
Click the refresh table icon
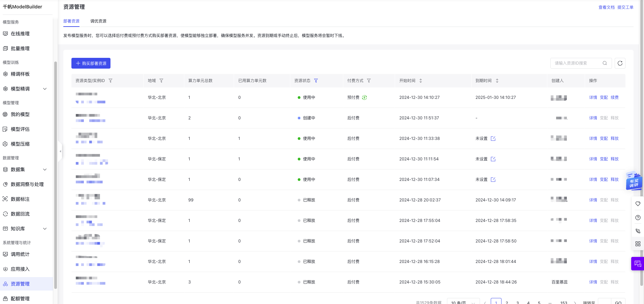pos(620,63)
